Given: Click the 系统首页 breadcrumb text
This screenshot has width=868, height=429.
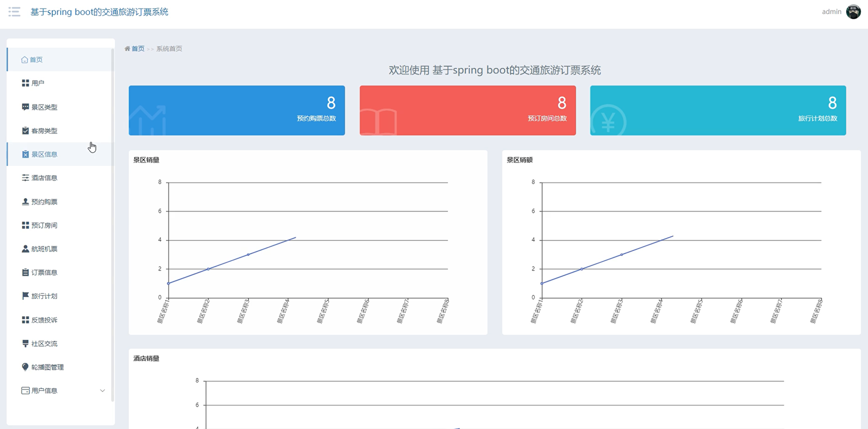Looking at the screenshot, I should [169, 48].
